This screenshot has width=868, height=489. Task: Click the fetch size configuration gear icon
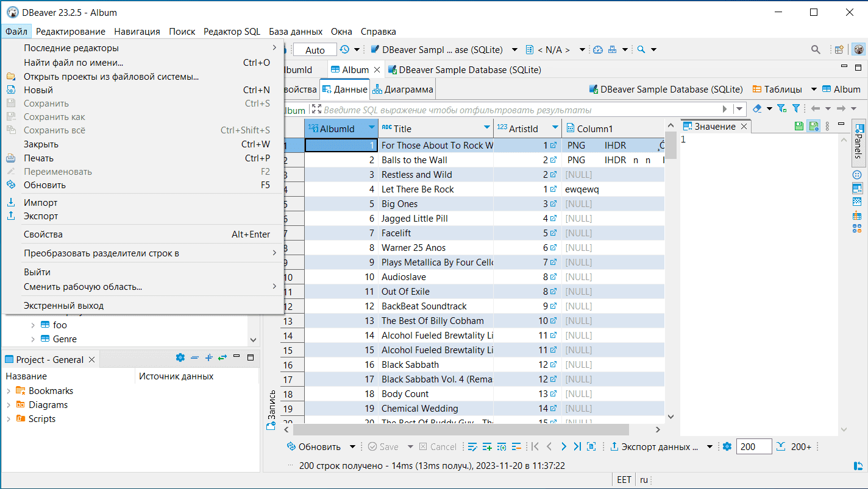(727, 447)
